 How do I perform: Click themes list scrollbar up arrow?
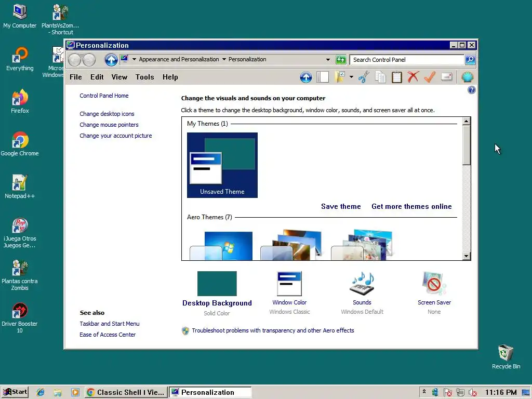pos(467,121)
